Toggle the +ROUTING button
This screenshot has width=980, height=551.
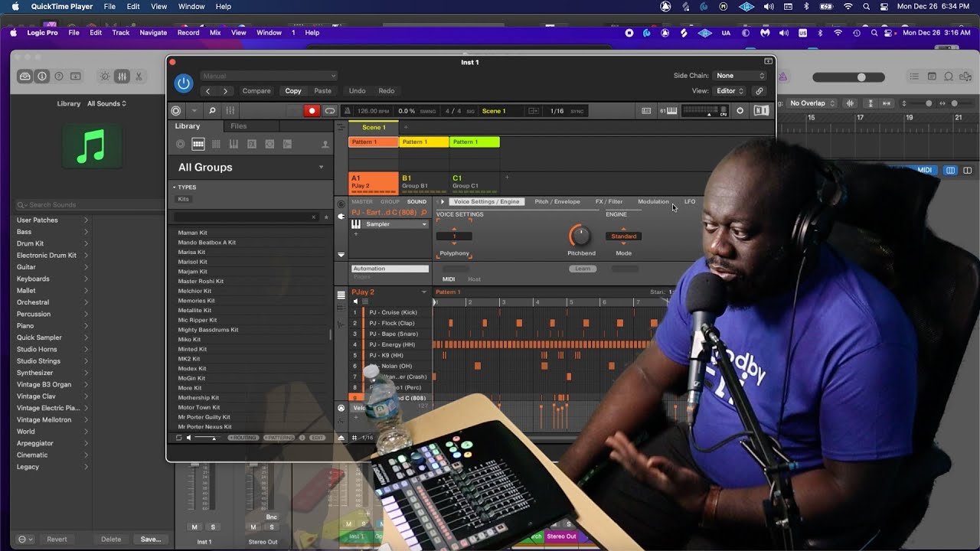point(243,438)
